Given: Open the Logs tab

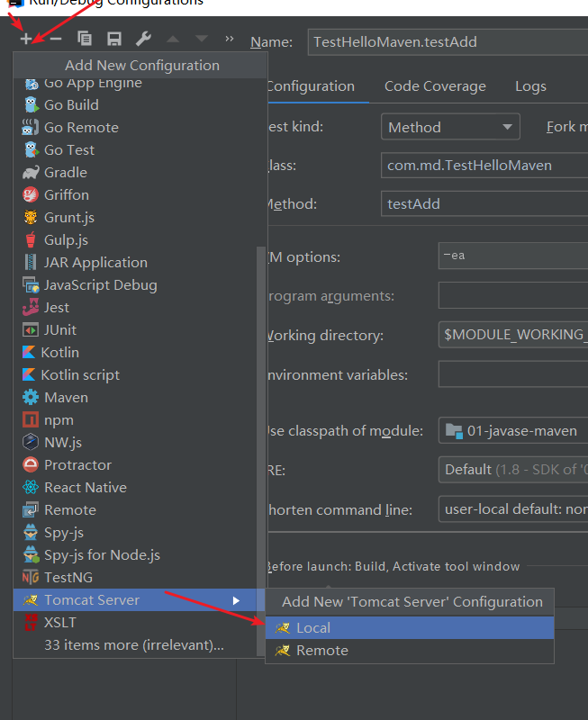Looking at the screenshot, I should [x=530, y=86].
